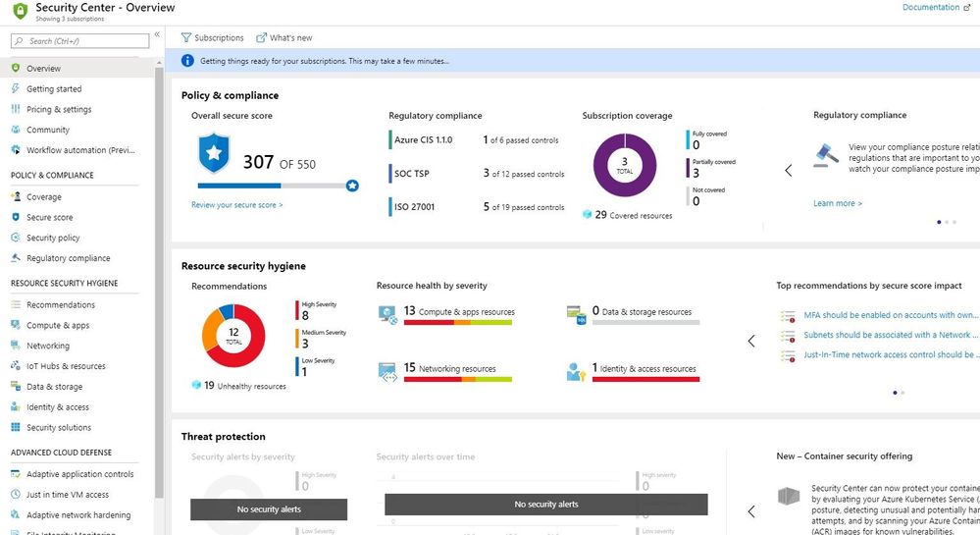
Task: Click the sidebar vertical scrollbar
Action: (159, 282)
